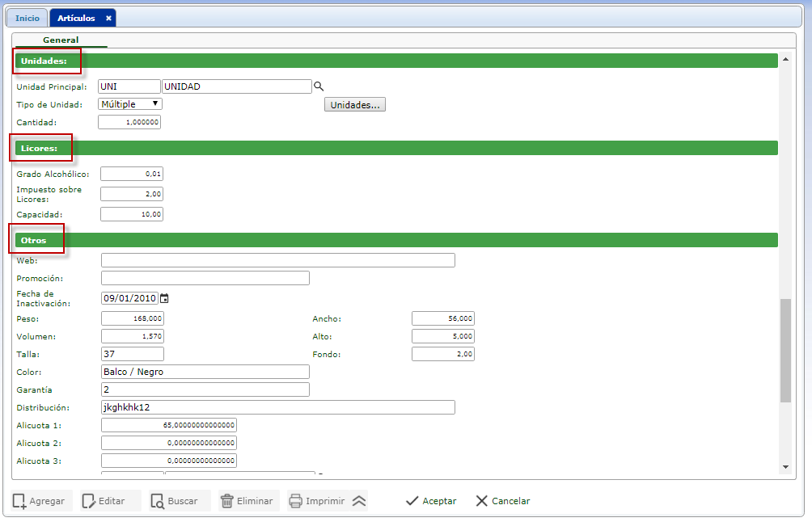Close the Artículos tab
Screen dimensions: 812x522
(108, 18)
